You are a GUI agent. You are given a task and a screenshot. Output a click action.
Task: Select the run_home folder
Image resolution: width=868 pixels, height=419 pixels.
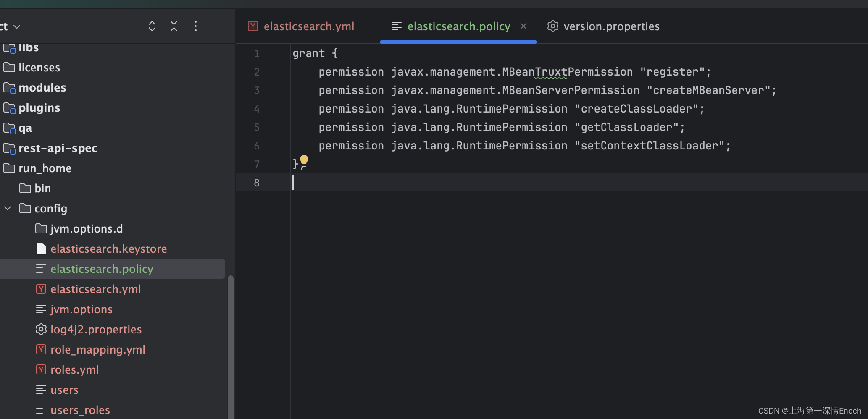tap(45, 168)
